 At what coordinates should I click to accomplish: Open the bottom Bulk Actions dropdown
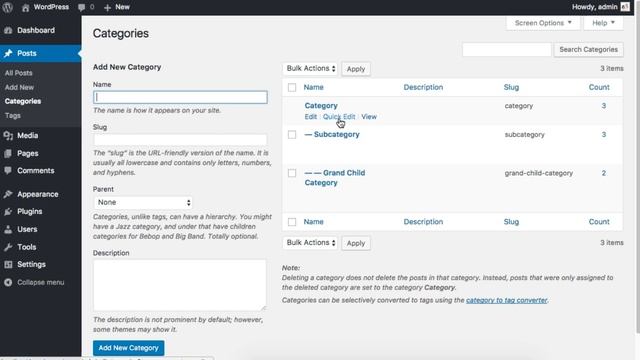[x=310, y=243]
